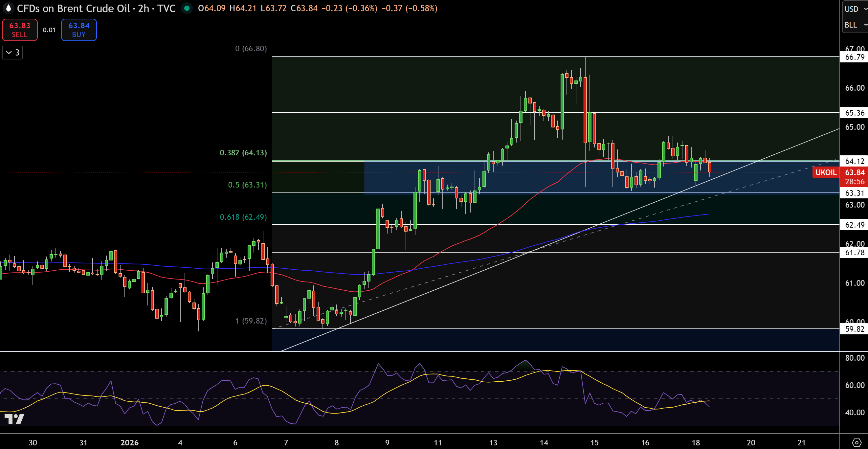Select the 0.618 (62.49) Fibonacci level label
868x449 pixels.
tap(243, 217)
